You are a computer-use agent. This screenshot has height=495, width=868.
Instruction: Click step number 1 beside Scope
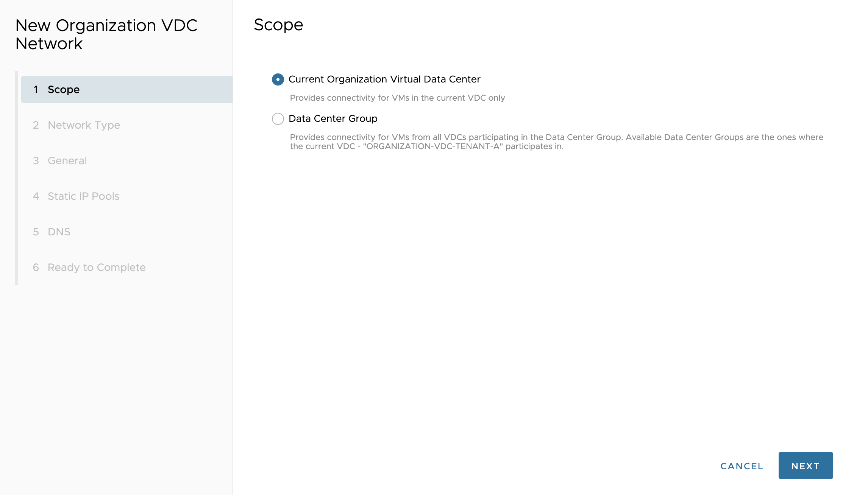pos(36,90)
